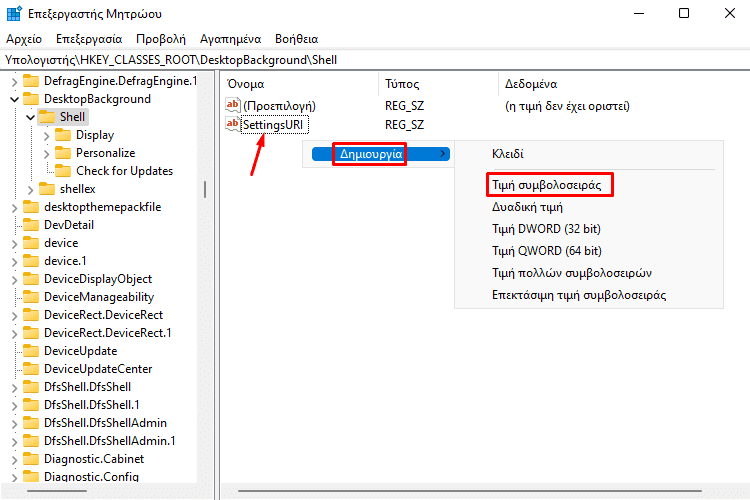Open the Αγαπημένα menu
The width and height of the screenshot is (750, 500).
[x=231, y=39]
